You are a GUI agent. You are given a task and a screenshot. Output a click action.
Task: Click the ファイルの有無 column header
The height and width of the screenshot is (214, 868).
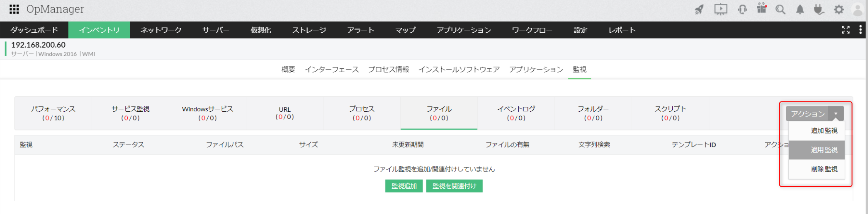pyautogui.click(x=507, y=145)
